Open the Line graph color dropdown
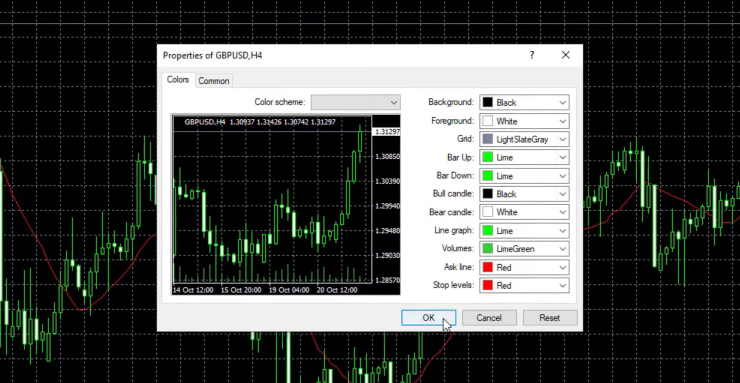This screenshot has width=740, height=383. [524, 231]
